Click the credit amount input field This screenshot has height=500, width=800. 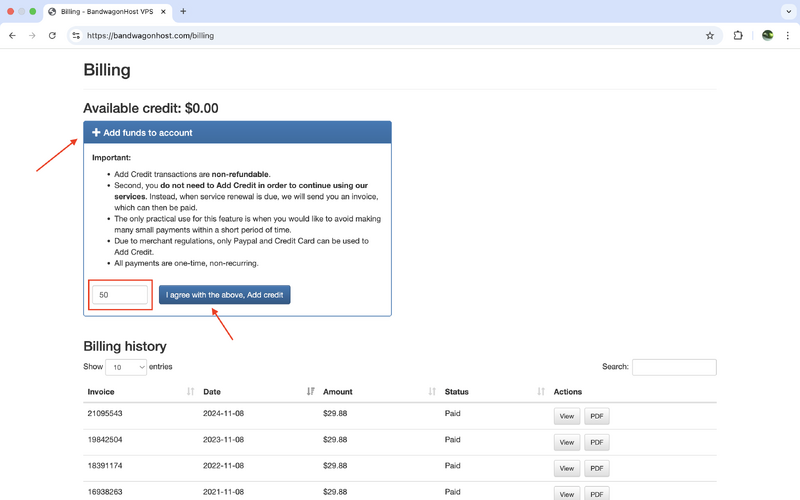click(x=120, y=295)
